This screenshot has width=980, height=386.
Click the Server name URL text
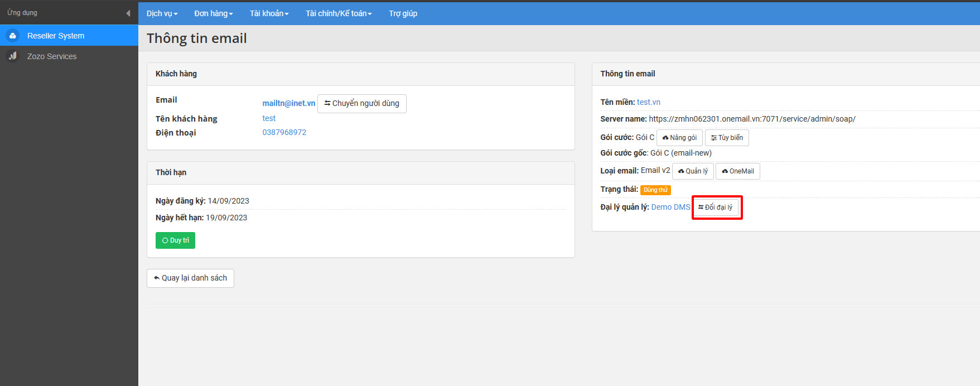pos(752,119)
